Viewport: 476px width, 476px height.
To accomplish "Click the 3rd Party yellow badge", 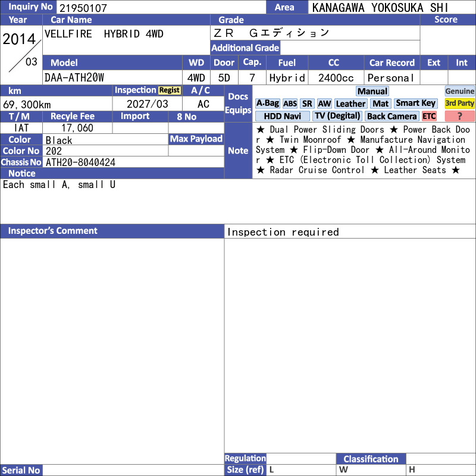I will [459, 103].
